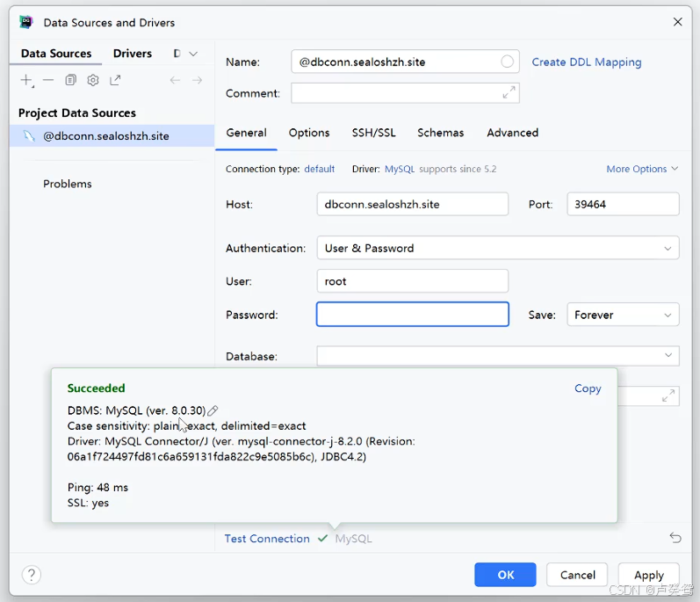The width and height of the screenshot is (700, 602).
Task: Open the Options tab
Action: 309,133
